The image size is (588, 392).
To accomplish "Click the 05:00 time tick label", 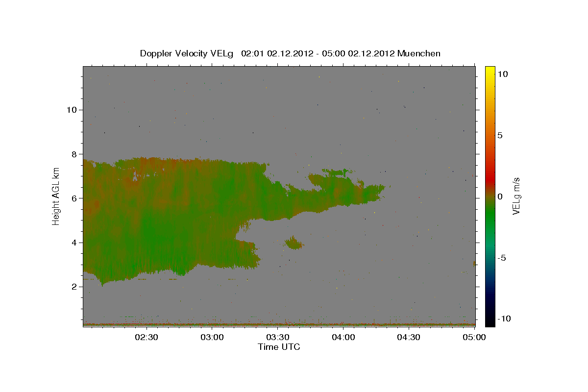I will point(475,337).
